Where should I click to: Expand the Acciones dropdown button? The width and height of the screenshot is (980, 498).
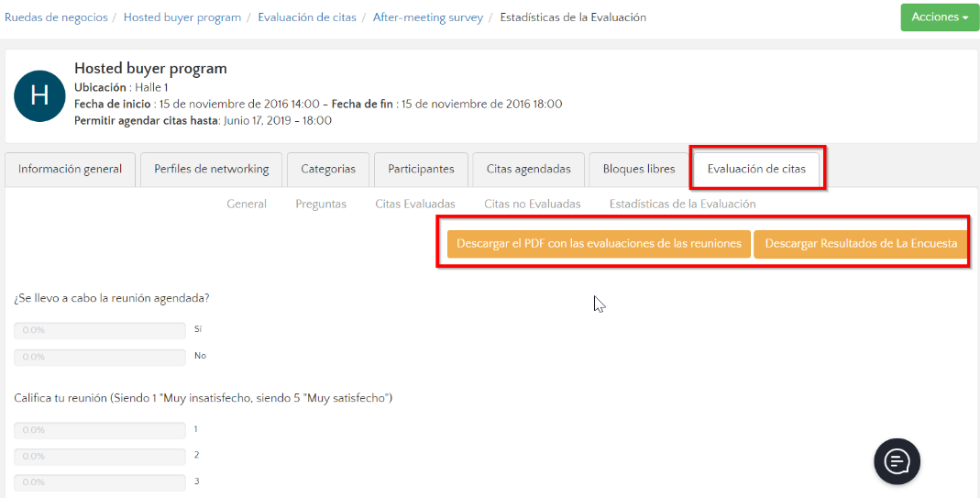[940, 17]
